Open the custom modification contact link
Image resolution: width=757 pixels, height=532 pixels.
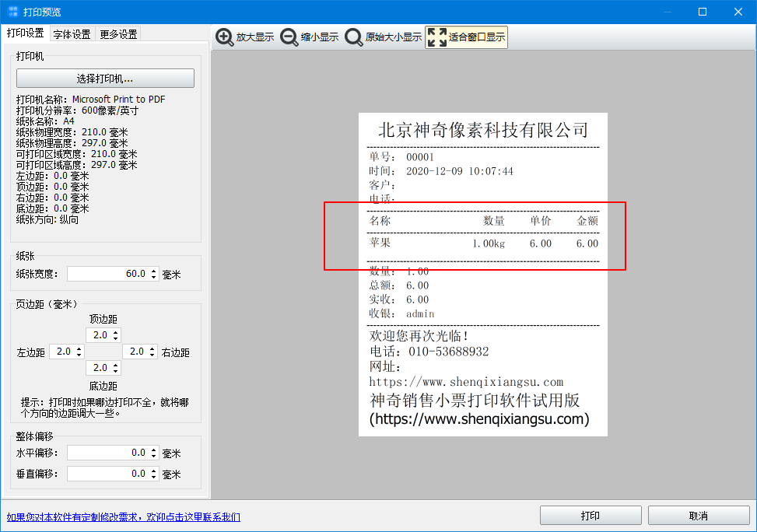124,517
